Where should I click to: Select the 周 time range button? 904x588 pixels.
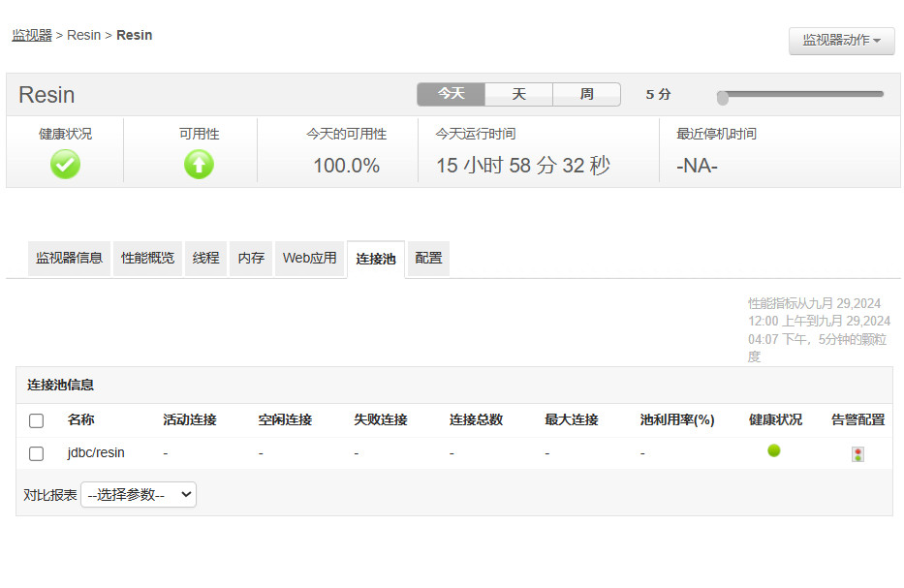click(586, 94)
